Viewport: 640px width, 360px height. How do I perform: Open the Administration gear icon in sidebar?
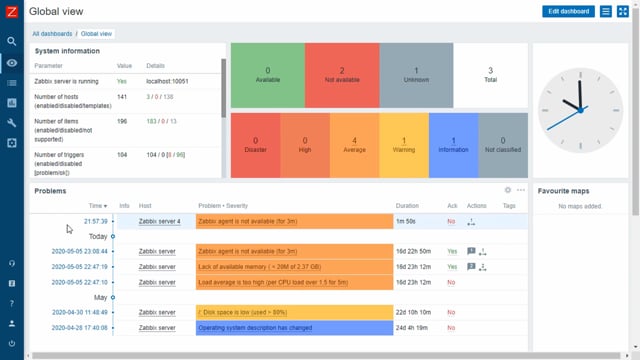click(x=11, y=143)
